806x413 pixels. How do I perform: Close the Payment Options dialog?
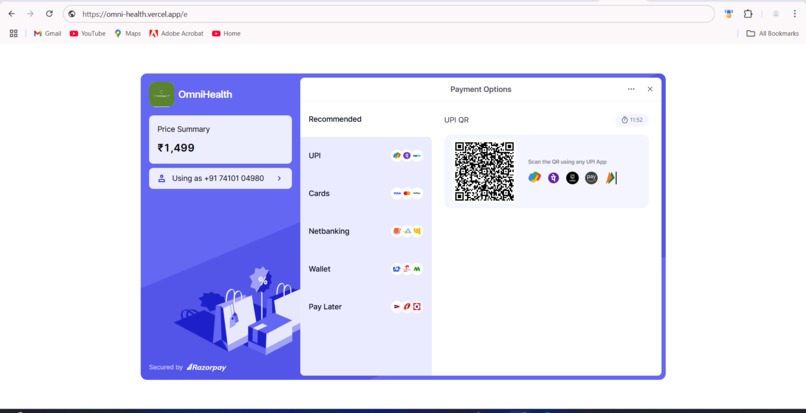(x=650, y=89)
